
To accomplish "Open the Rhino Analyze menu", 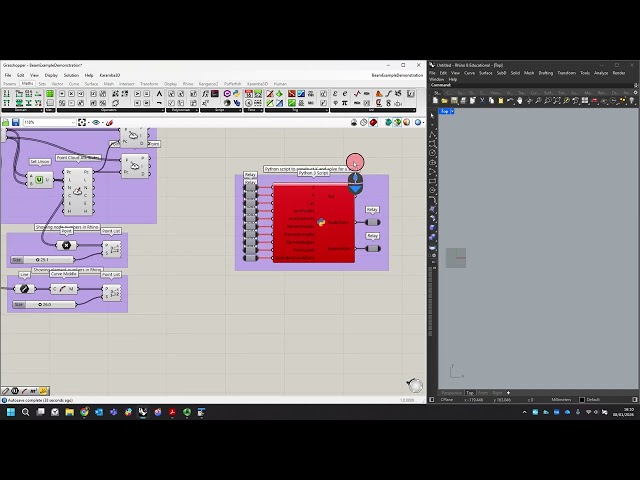I will click(601, 73).
